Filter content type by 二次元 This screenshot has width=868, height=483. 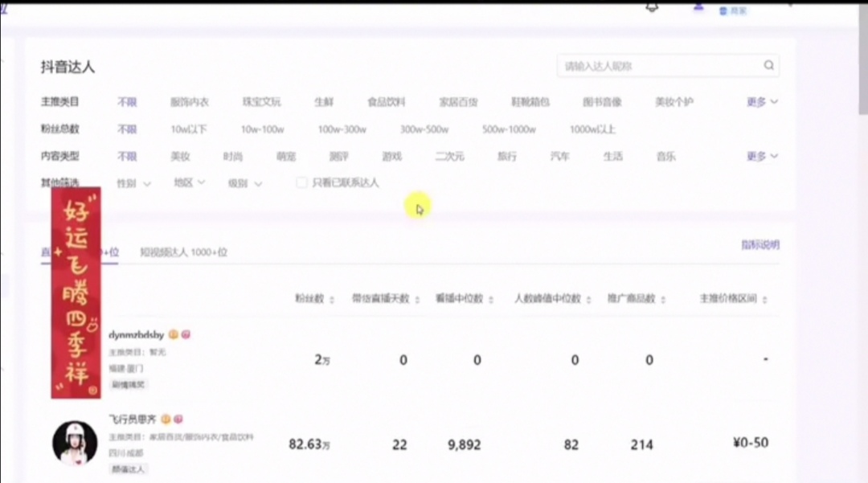click(x=449, y=156)
